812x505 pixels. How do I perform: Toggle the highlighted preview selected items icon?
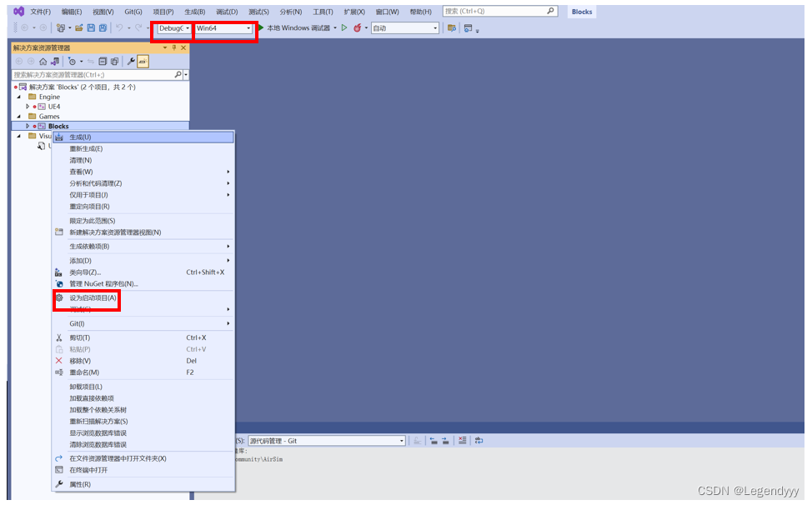(x=143, y=62)
